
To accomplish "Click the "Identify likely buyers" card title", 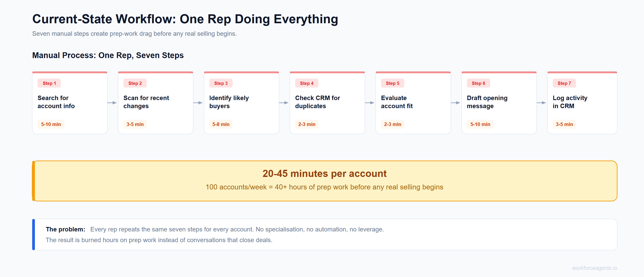I will pyautogui.click(x=229, y=102).
